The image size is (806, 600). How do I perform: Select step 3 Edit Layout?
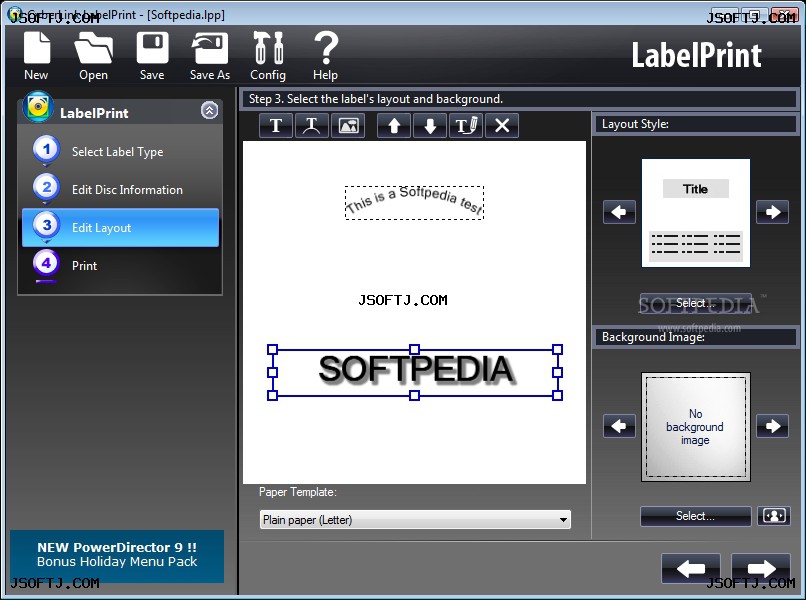pos(120,228)
